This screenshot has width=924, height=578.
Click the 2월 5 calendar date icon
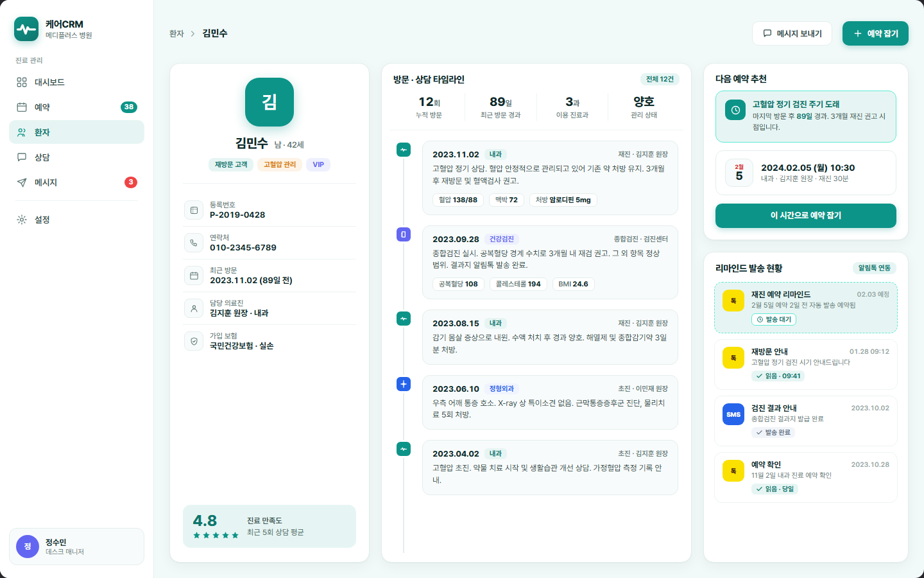click(739, 173)
